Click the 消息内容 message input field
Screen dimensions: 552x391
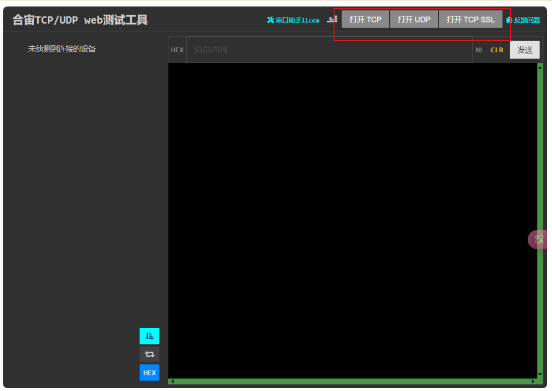(329, 50)
